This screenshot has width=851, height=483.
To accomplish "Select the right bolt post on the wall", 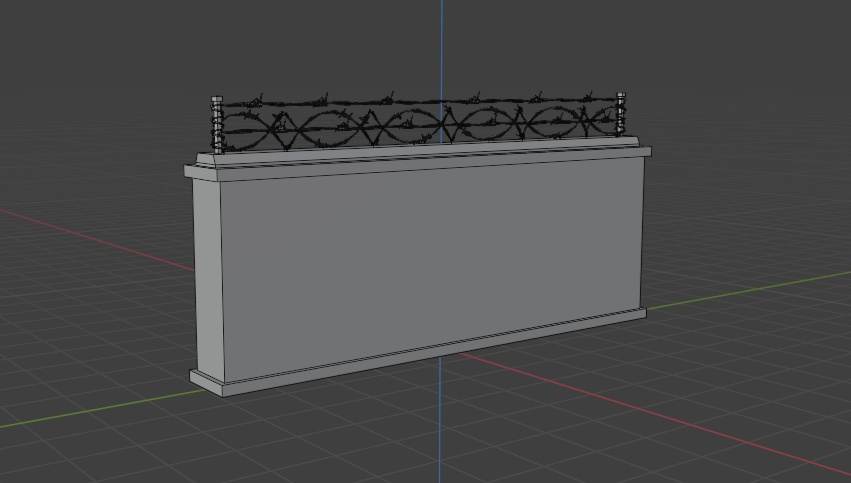I will click(621, 113).
